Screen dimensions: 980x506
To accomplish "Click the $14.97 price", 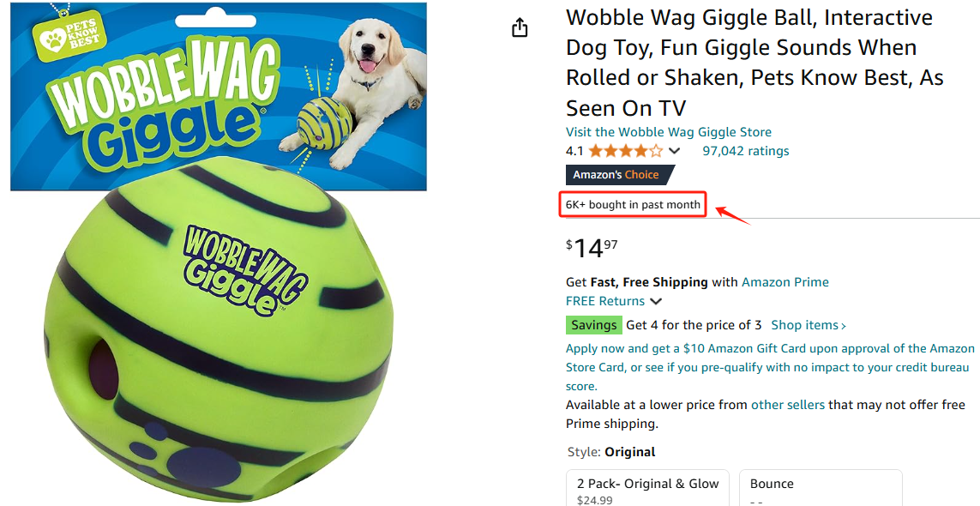I will click(592, 249).
